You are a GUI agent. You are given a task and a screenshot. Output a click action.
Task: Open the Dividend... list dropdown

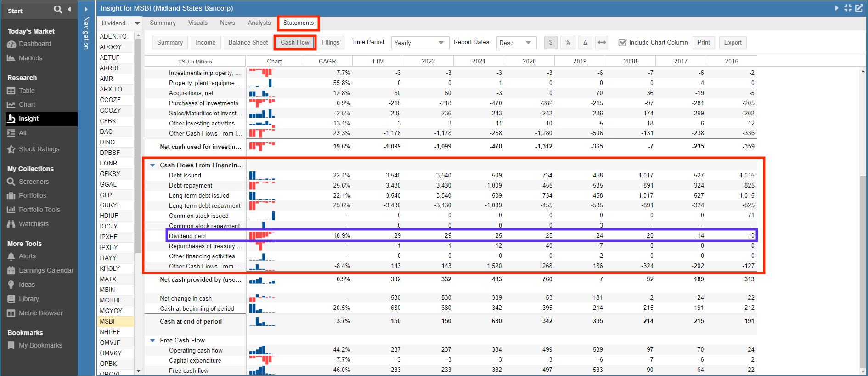coord(120,23)
